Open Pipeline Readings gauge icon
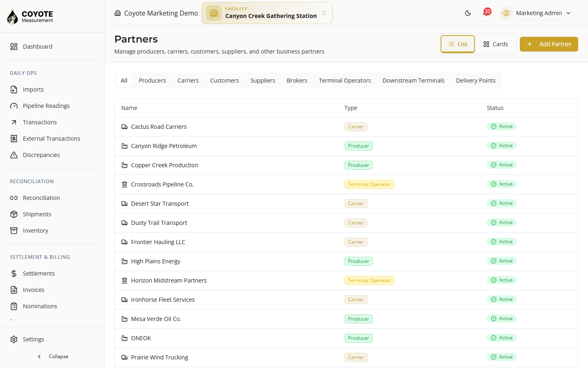Image resolution: width=588 pixels, height=368 pixels. pyautogui.click(x=14, y=106)
